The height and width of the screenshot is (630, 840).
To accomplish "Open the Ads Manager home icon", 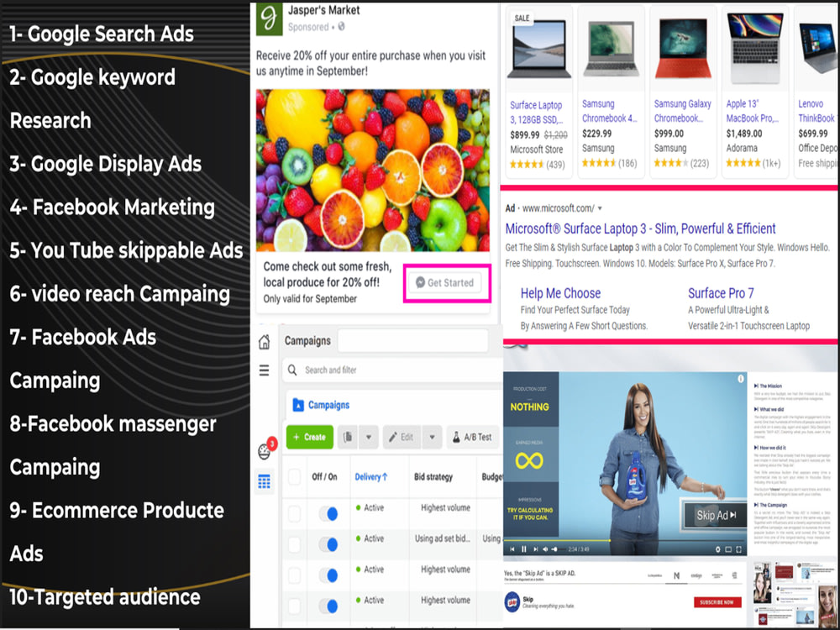I will 264,342.
